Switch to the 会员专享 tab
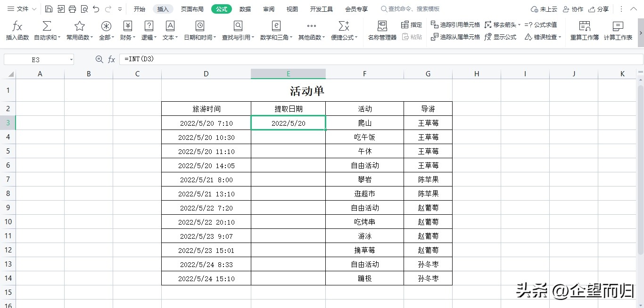This screenshot has height=308, width=644. click(x=356, y=9)
